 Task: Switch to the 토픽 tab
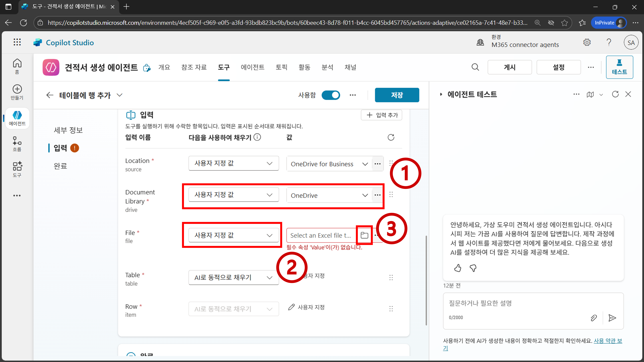(281, 67)
